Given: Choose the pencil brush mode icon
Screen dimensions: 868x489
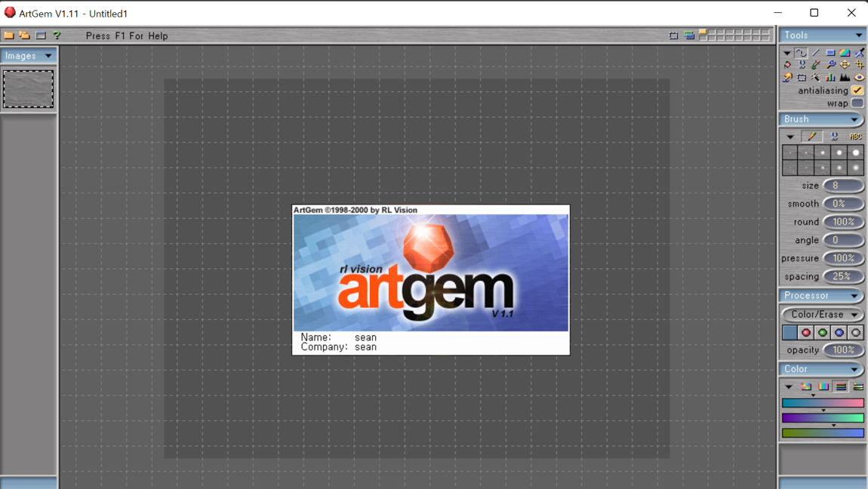Looking at the screenshot, I should [811, 136].
